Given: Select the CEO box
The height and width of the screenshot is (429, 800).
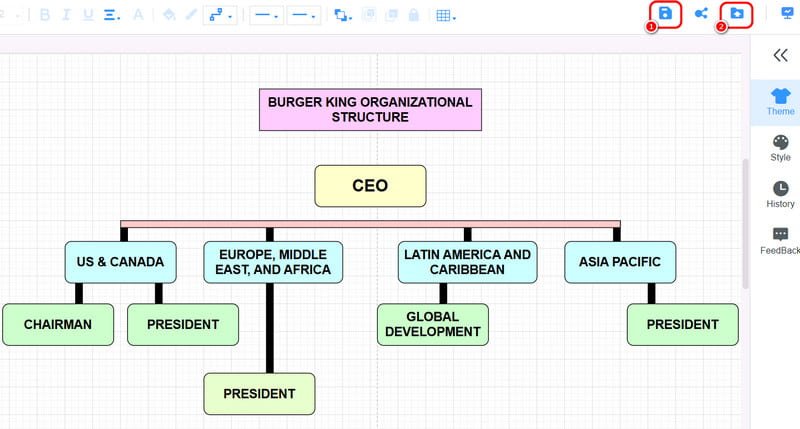Looking at the screenshot, I should point(370,186).
